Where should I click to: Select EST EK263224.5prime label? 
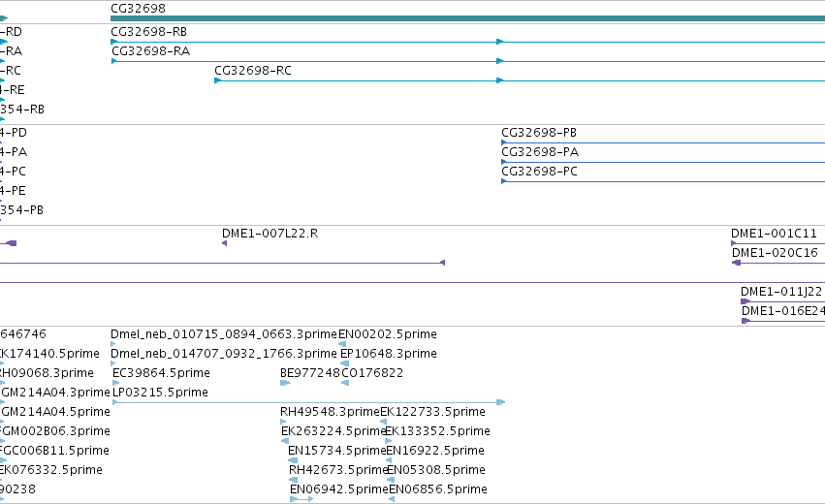pyautogui.click(x=333, y=431)
